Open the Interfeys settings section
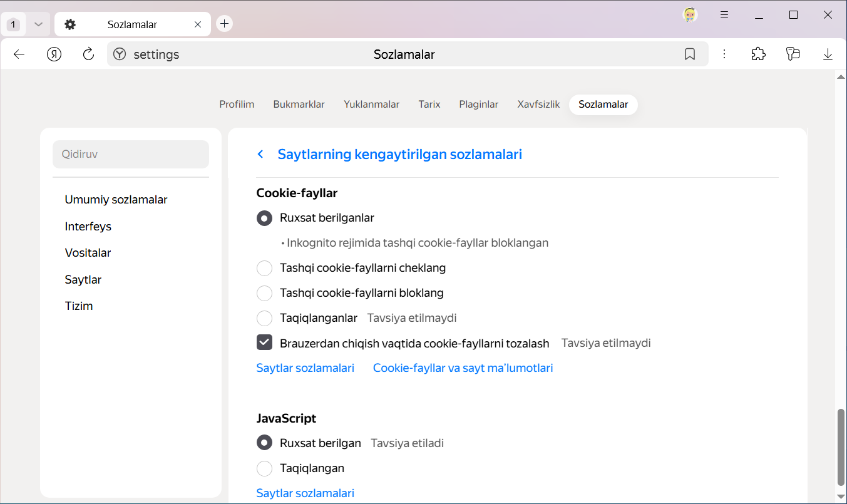The height and width of the screenshot is (504, 847). (x=88, y=226)
